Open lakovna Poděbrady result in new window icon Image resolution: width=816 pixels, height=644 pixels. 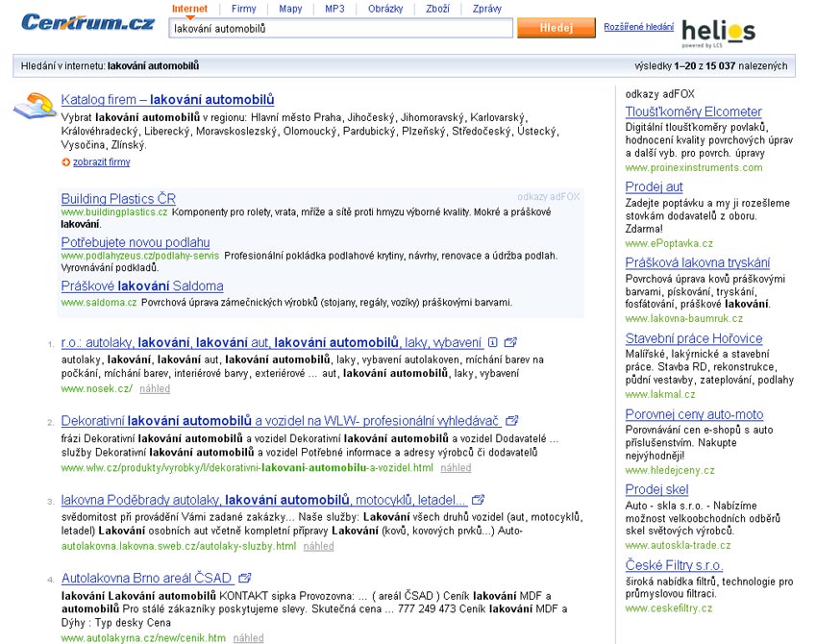(478, 500)
